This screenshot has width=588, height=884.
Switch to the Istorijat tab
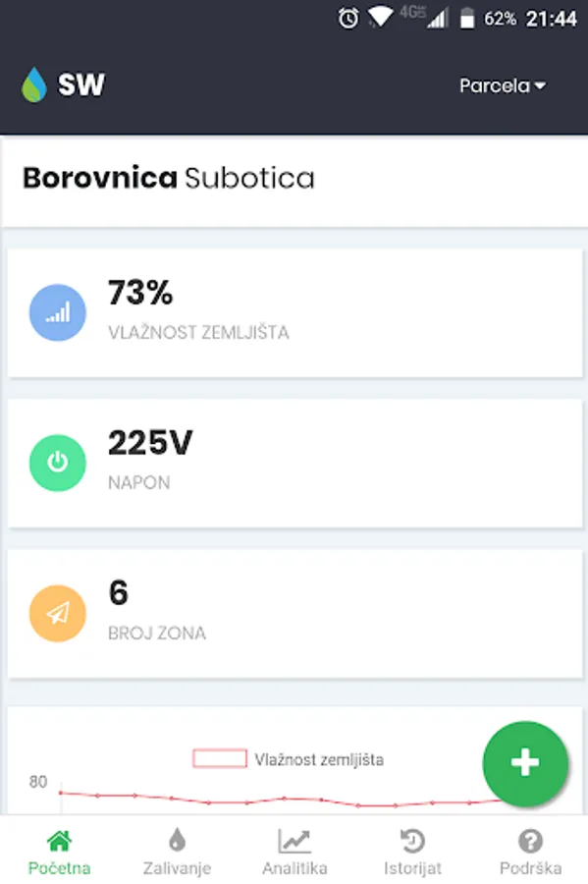pyautogui.click(x=412, y=853)
